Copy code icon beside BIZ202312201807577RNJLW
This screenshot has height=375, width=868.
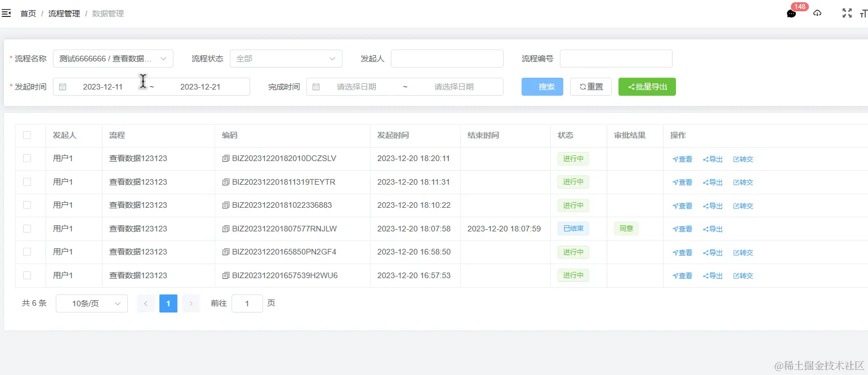click(x=226, y=229)
